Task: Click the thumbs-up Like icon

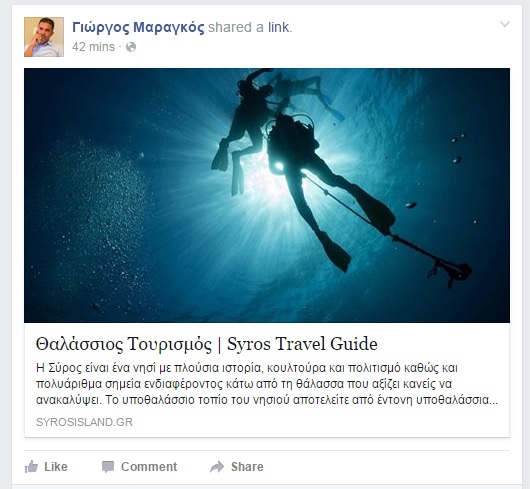Action: [x=31, y=467]
